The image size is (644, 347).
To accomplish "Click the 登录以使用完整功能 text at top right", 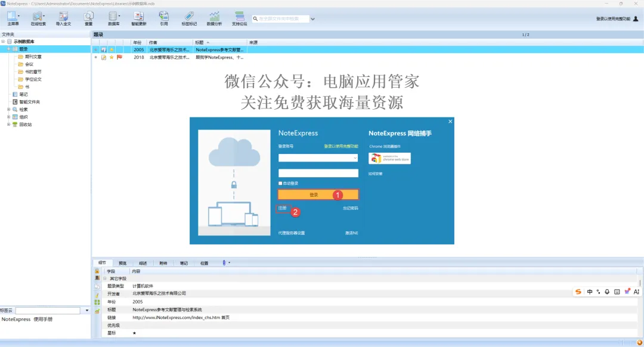I will [x=613, y=19].
